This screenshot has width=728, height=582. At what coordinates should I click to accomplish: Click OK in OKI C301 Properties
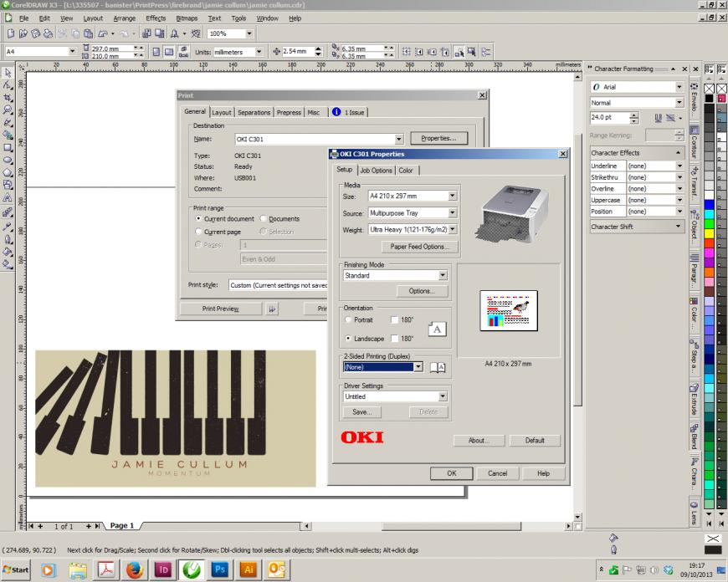(x=452, y=473)
